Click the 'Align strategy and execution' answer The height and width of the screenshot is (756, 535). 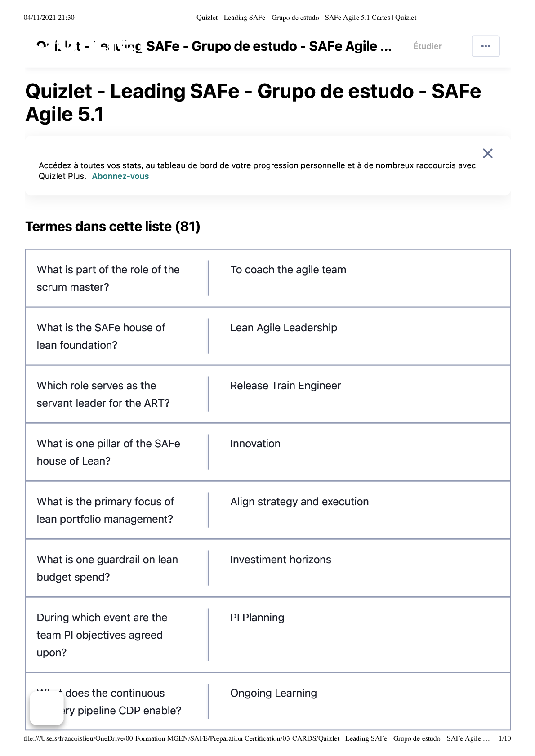point(299,502)
